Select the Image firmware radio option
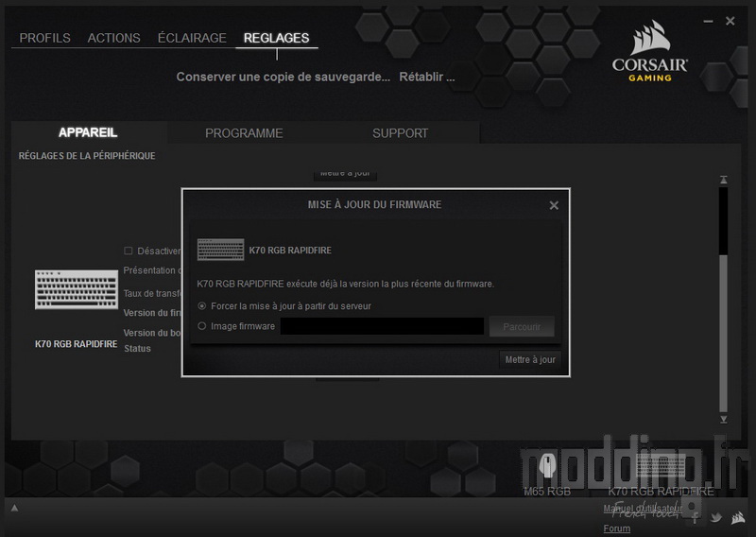The width and height of the screenshot is (756, 537). pyautogui.click(x=202, y=326)
